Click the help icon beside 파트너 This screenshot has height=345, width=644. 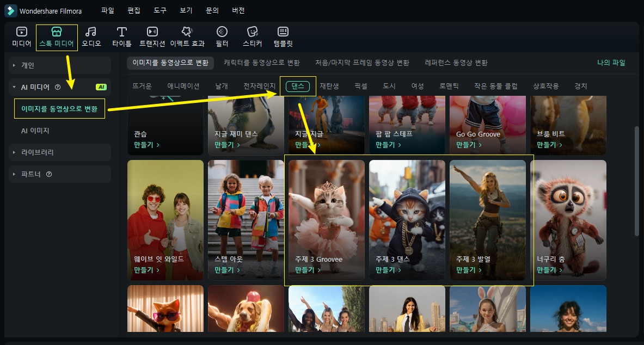click(x=49, y=174)
